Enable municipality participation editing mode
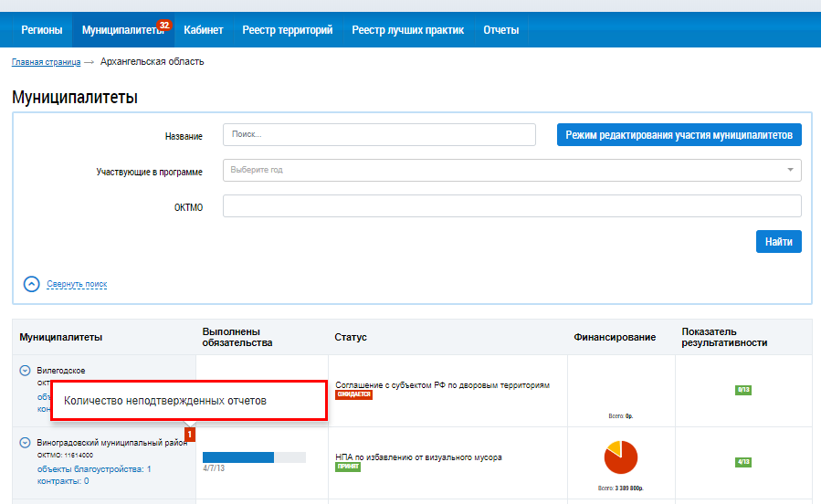Screen dimensions: 821x504 tap(679, 134)
